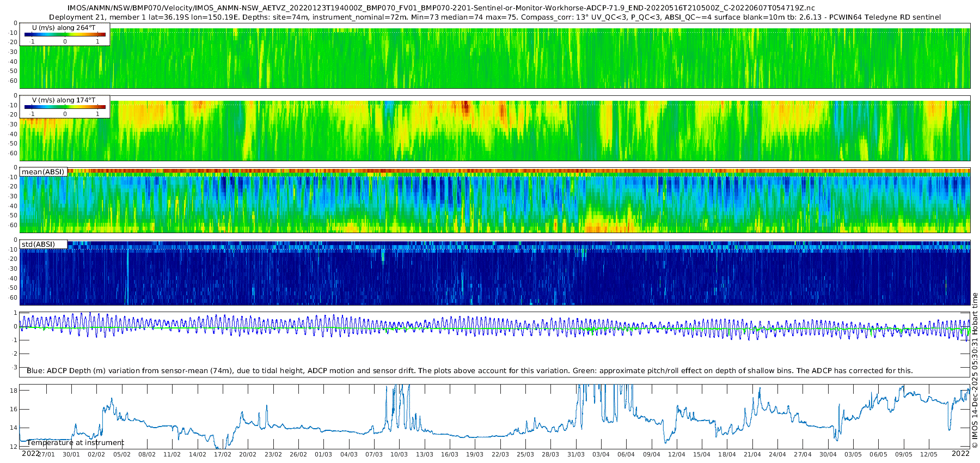This screenshot has width=980, height=463.
Task: Click the 19/03 date tick label
Action: tap(475, 454)
